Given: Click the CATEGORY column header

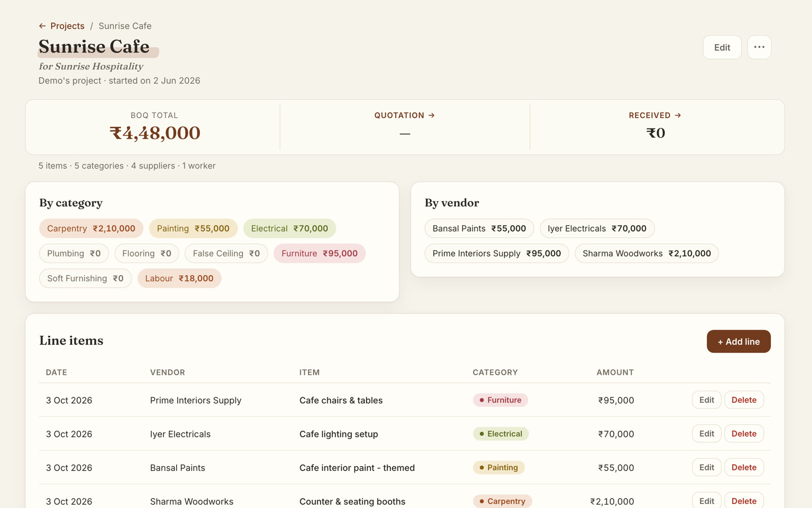Looking at the screenshot, I should (495, 372).
